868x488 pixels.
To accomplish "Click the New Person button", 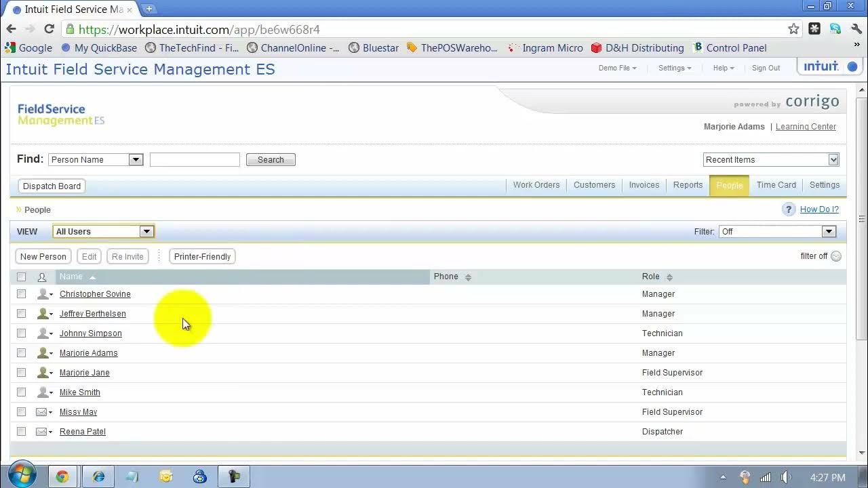I will click(43, 257).
